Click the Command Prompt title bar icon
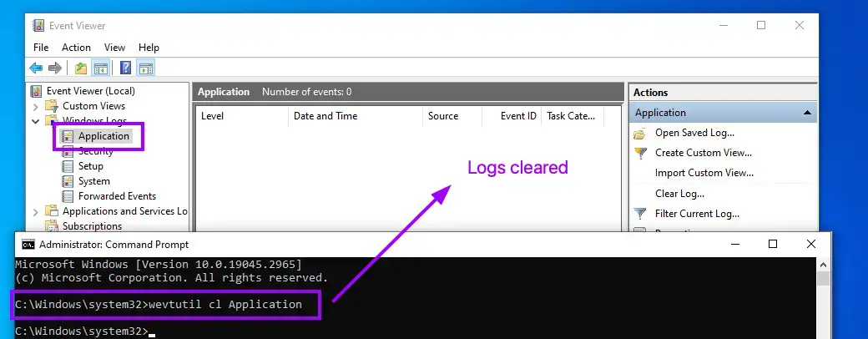 tap(27, 245)
